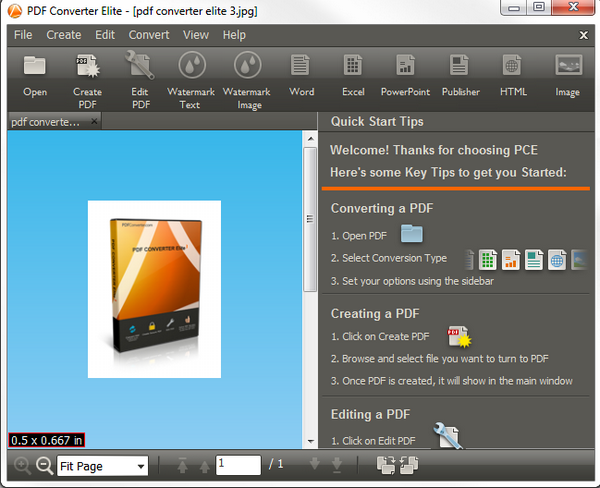Open the Create menu
Viewport: 600px width, 488px height.
tap(64, 35)
